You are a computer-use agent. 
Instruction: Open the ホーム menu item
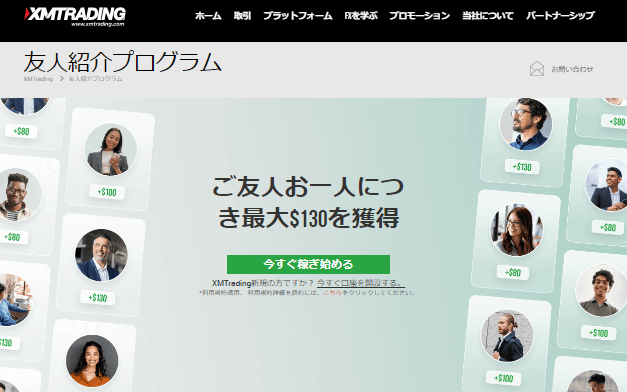(208, 16)
